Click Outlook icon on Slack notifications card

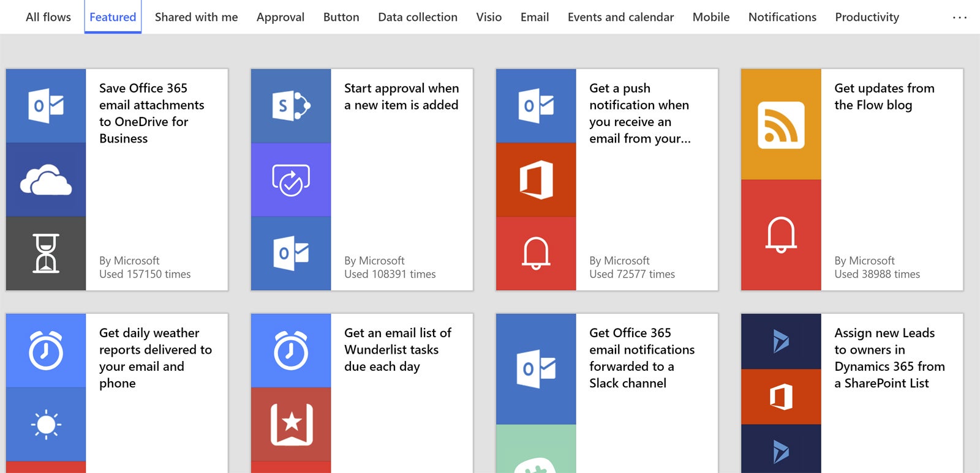coord(536,369)
